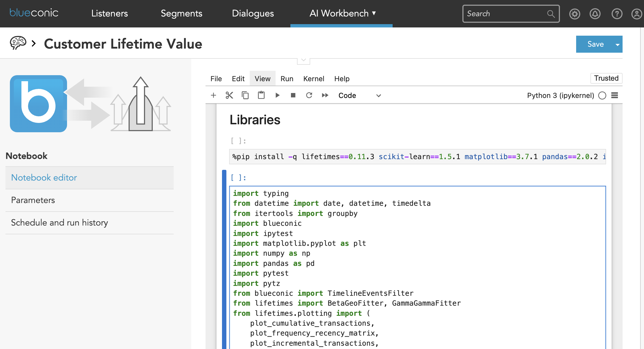Click the 'import pytz' code line

[x=256, y=283]
